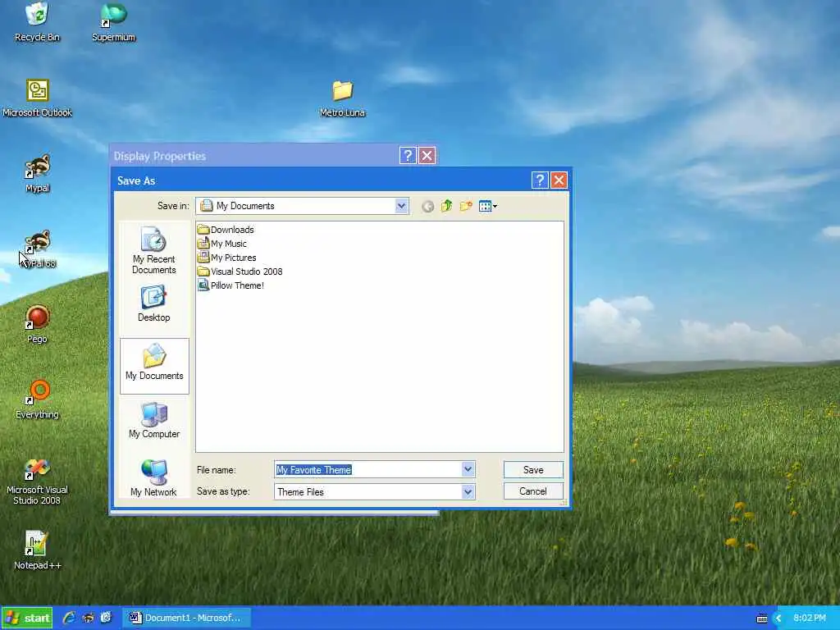Open the Pego desktop shortcut
The width and height of the screenshot is (840, 630).
37,324
